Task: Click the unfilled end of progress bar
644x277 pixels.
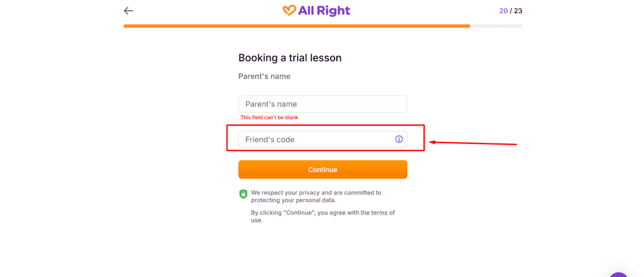Action: (496, 26)
